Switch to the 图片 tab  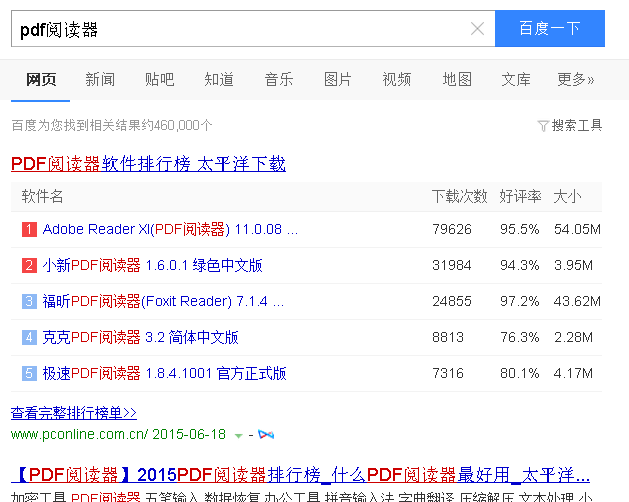338,79
